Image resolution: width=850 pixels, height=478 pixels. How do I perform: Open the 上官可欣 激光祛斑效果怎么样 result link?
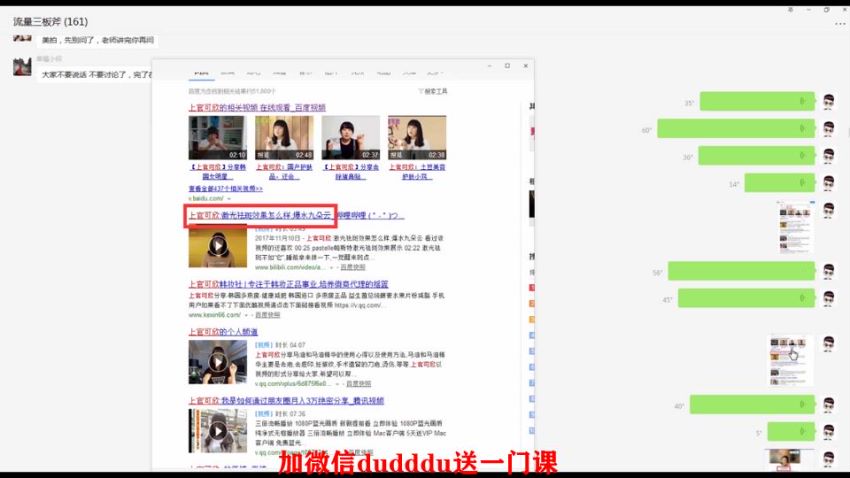[x=296, y=215]
